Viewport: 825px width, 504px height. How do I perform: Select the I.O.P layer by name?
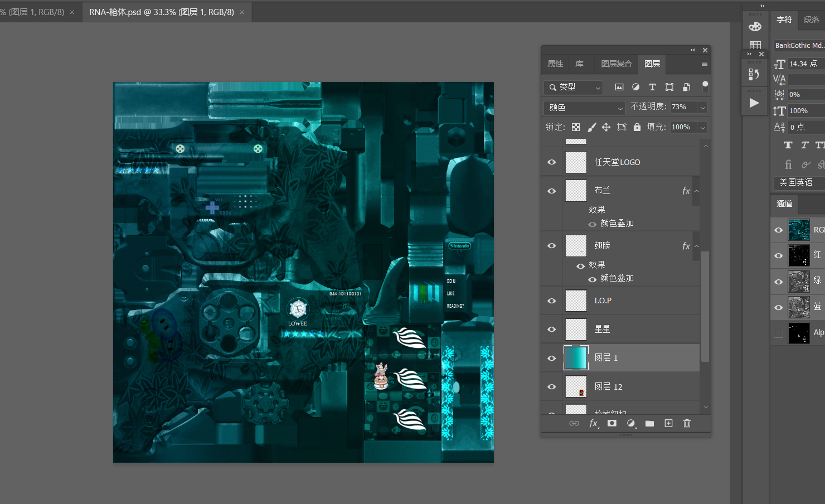603,301
